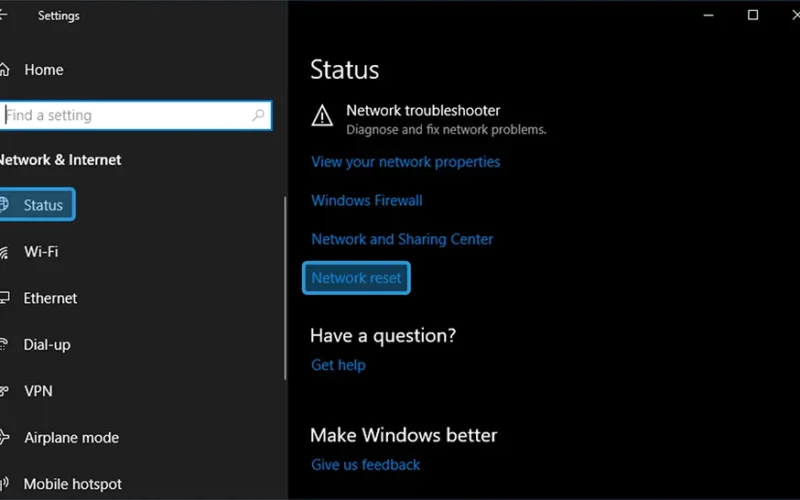The width and height of the screenshot is (800, 500).
Task: Click the Mobile hotspot signal icon
Action: 4,484
